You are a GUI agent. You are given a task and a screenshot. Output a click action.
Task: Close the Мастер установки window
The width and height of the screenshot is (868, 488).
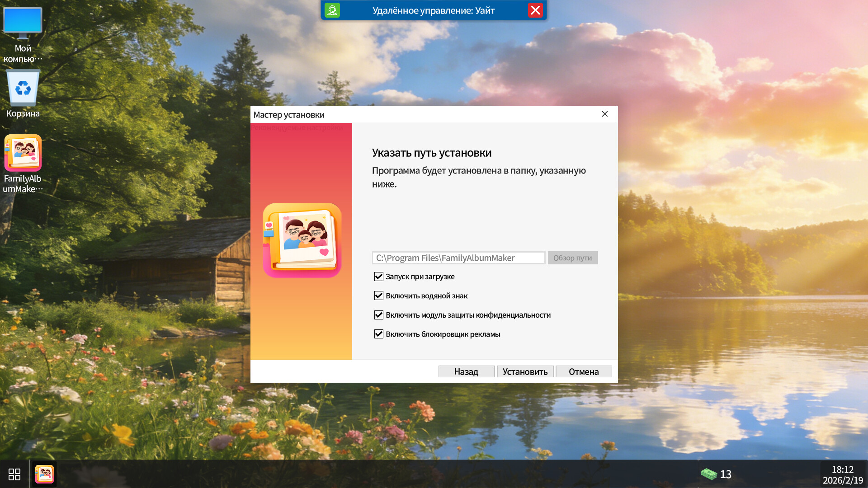tap(605, 114)
